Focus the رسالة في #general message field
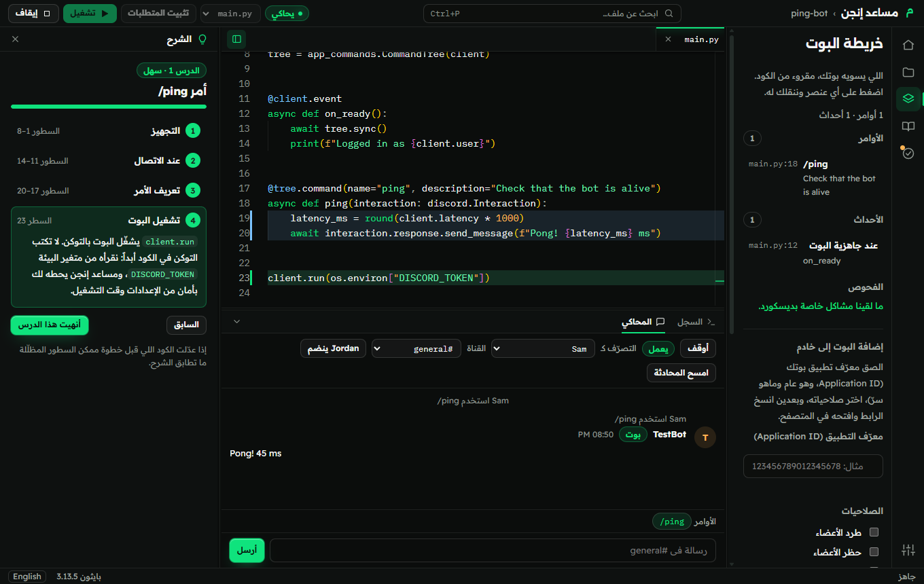This screenshot has width=924, height=584. point(493,551)
